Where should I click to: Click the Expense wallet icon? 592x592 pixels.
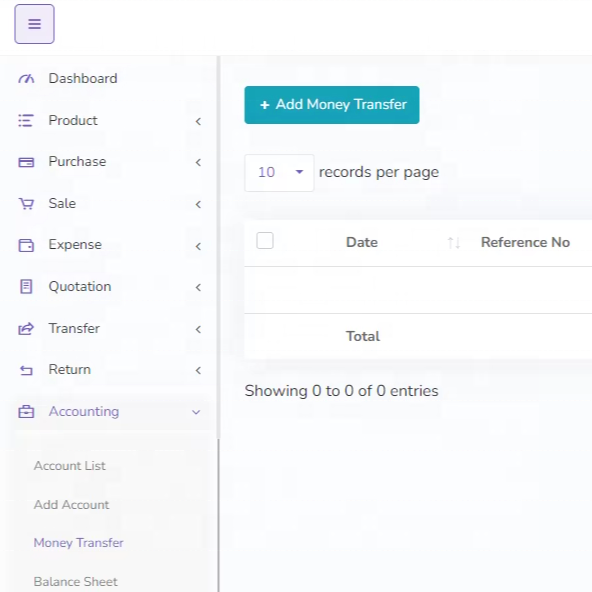26,245
